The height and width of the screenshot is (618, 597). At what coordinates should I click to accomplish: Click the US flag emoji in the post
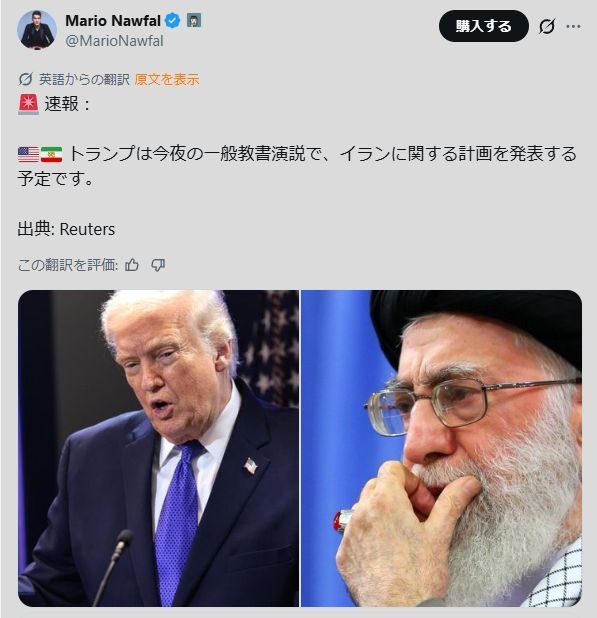tap(28, 154)
